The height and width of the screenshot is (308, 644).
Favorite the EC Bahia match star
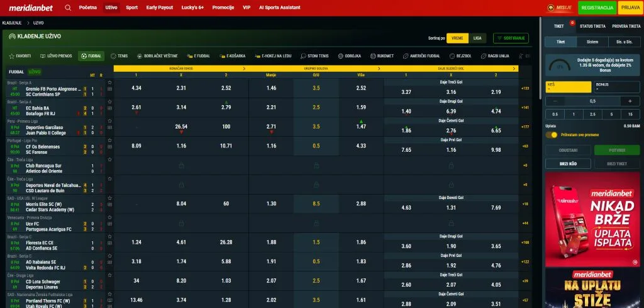[x=109, y=102]
